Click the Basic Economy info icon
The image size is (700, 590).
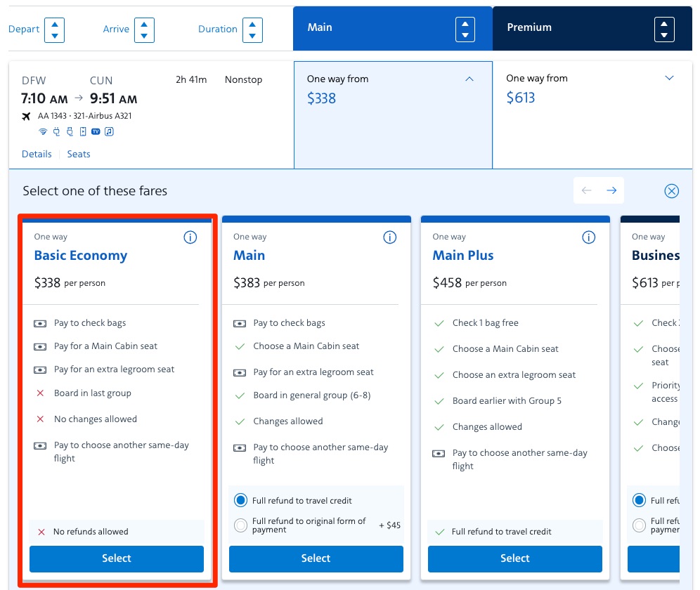tap(190, 237)
